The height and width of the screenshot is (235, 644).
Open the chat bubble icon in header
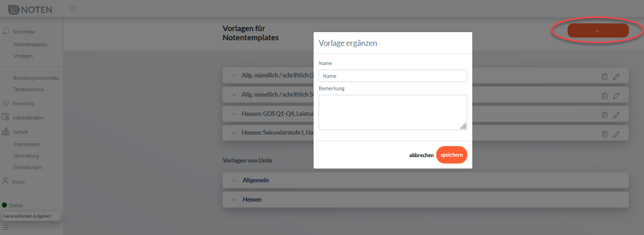click(73, 9)
